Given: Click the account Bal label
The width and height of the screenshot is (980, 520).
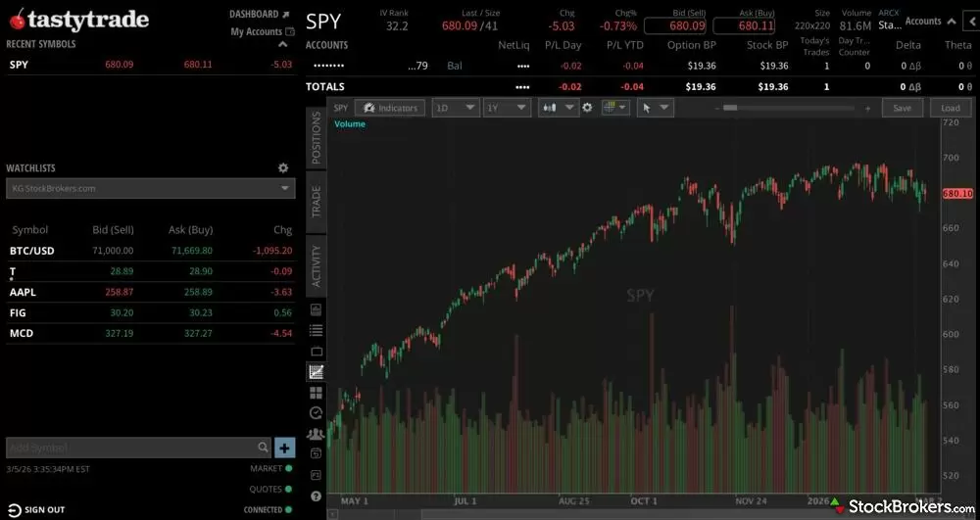Looking at the screenshot, I should pyautogui.click(x=455, y=66).
